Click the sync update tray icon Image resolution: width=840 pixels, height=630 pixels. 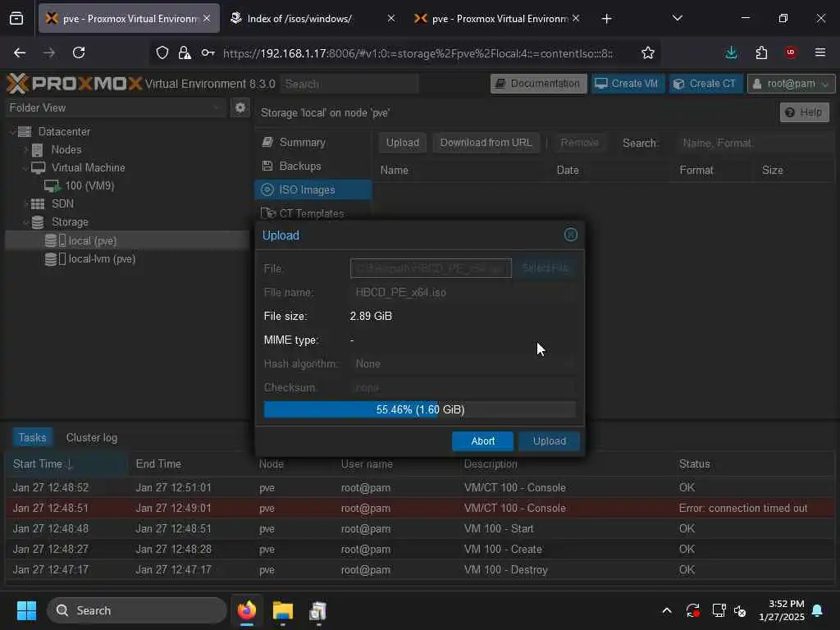[x=692, y=610]
